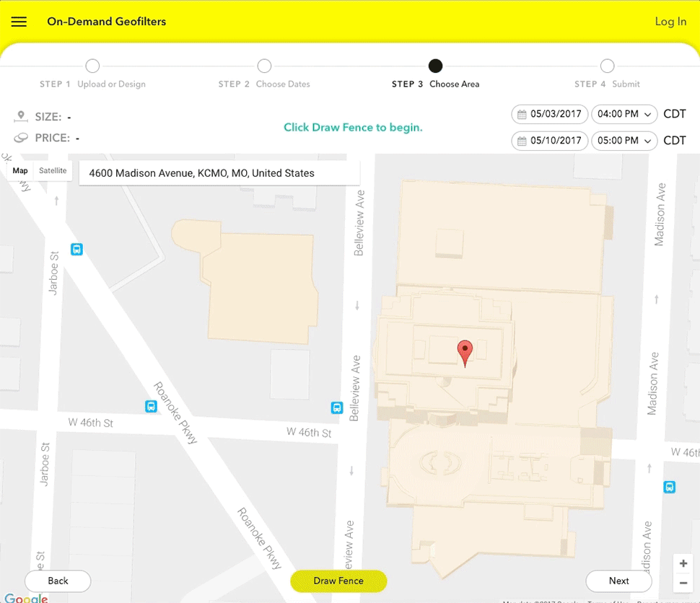
Task: Click the size location pin icon
Action: [x=19, y=114]
